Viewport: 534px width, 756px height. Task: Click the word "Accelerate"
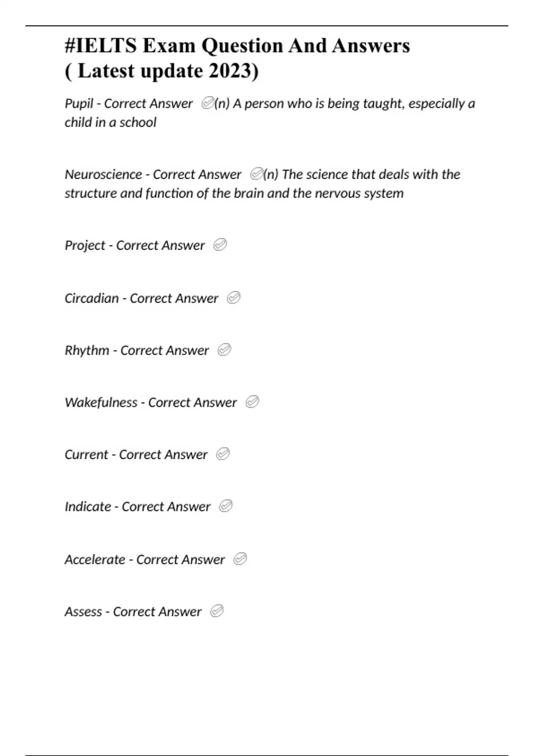pos(95,559)
